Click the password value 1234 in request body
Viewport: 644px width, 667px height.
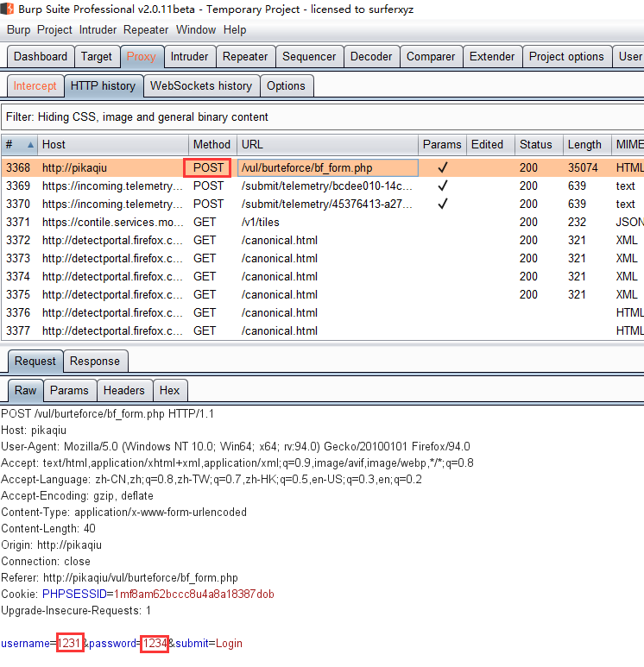click(x=155, y=643)
